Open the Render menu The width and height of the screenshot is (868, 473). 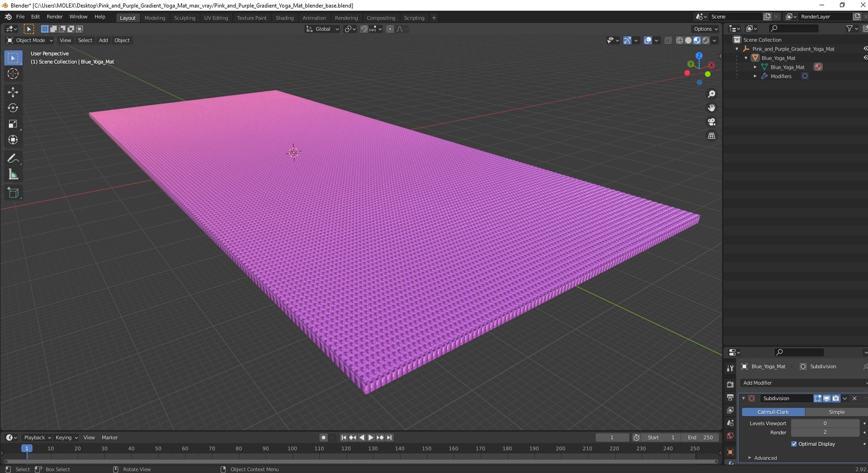(55, 17)
